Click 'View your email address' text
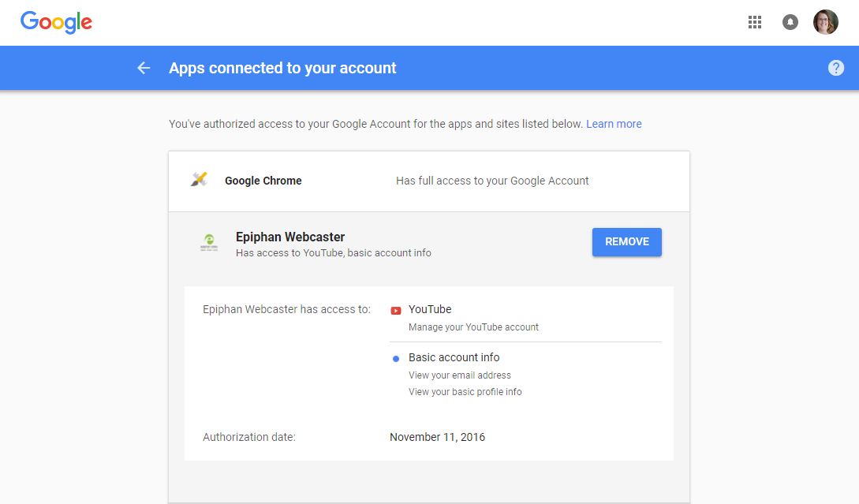Image resolution: width=859 pixels, height=504 pixels. [x=460, y=375]
